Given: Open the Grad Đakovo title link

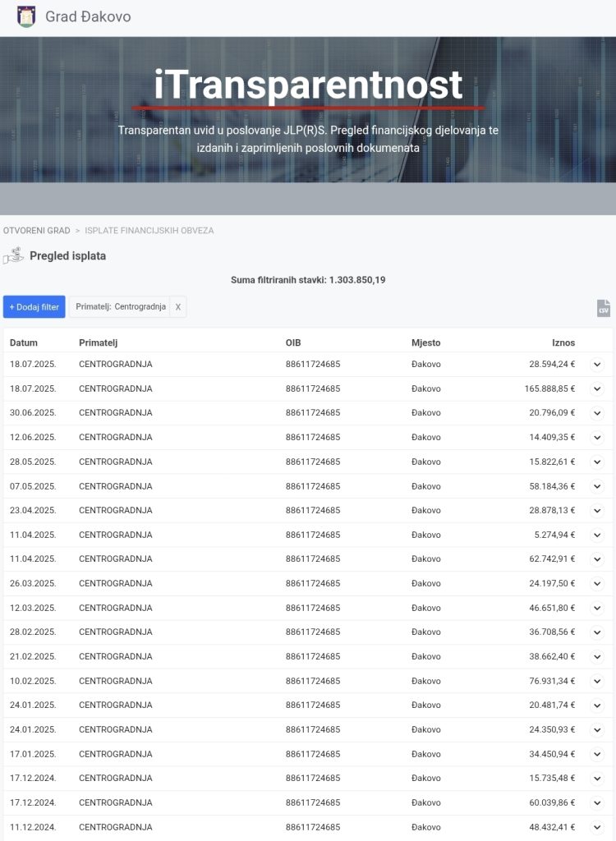Looking at the screenshot, I should 88,16.
